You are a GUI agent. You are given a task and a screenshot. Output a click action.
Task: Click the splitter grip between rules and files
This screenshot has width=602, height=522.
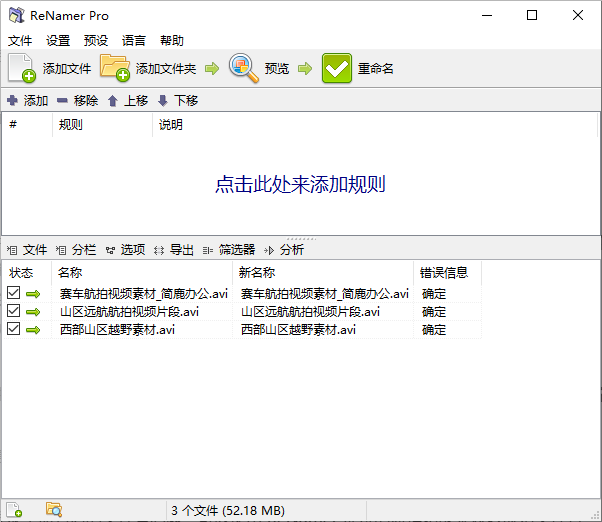tap(301, 239)
